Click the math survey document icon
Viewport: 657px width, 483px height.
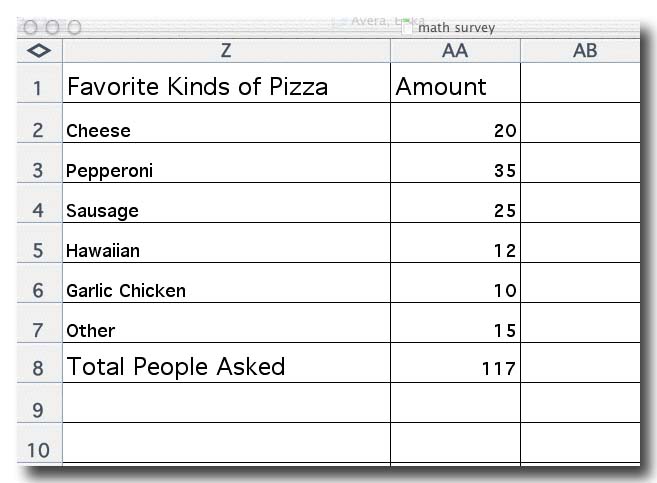[407, 27]
